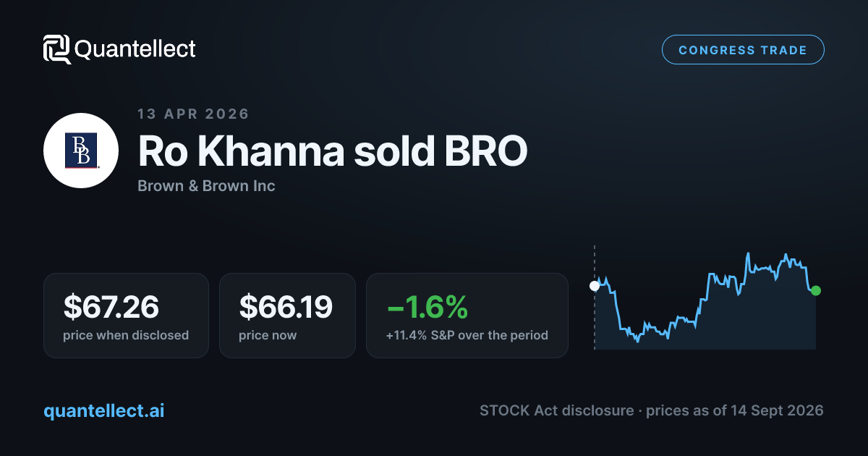Click the -1.6% performance card
The image size is (868, 456).
tap(467, 315)
